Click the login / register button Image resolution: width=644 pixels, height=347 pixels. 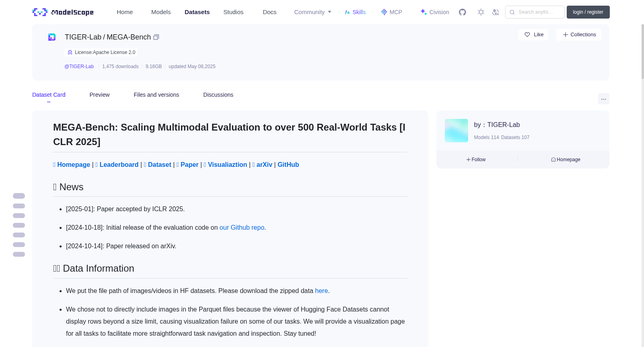pos(588,12)
